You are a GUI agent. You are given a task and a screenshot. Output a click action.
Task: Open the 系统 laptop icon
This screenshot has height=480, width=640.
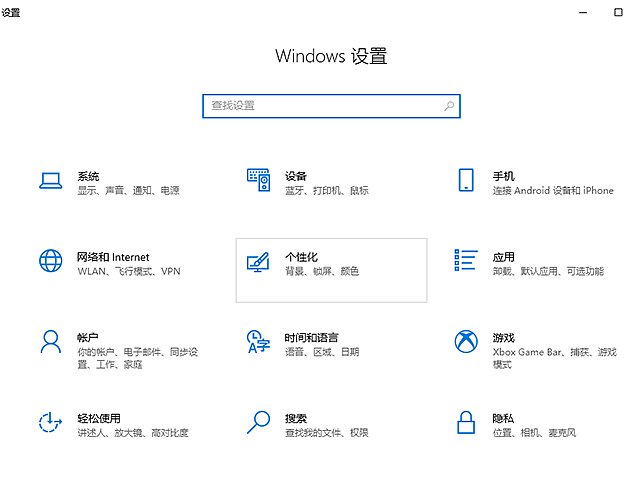click(x=51, y=180)
